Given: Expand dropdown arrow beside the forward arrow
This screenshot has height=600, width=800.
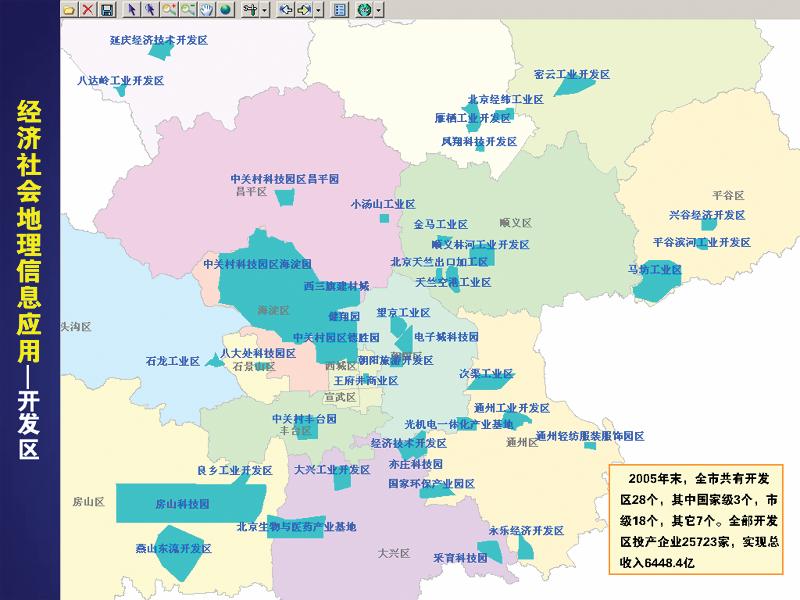Looking at the screenshot, I should [318, 9].
